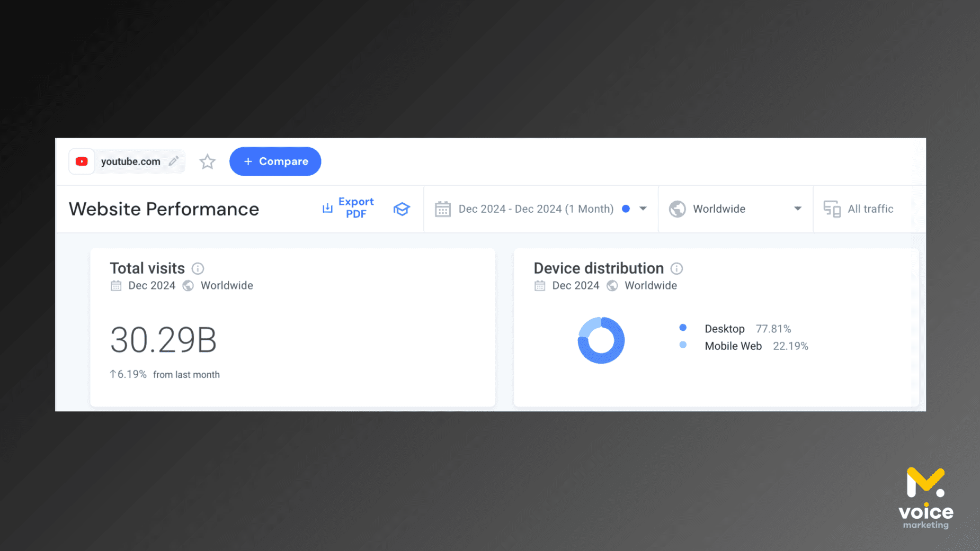Click the youtube.com domain name field

[130, 161]
